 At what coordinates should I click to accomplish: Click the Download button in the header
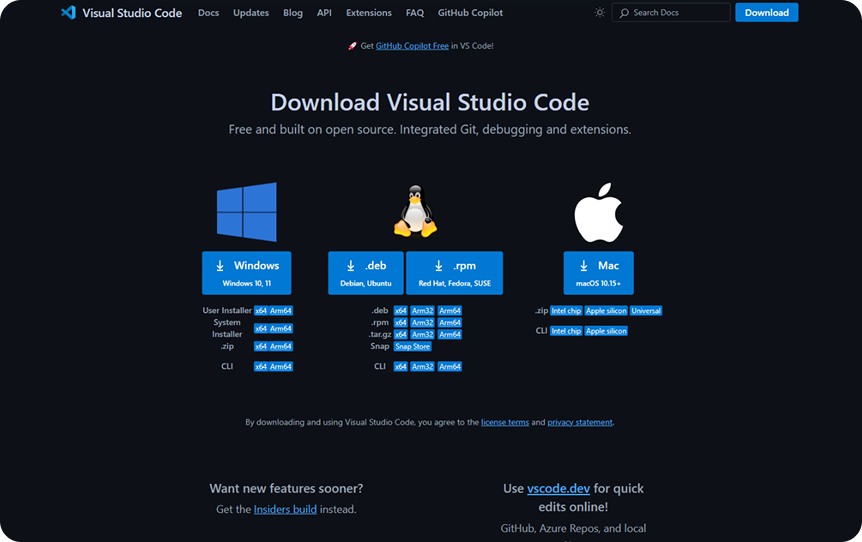[766, 13]
